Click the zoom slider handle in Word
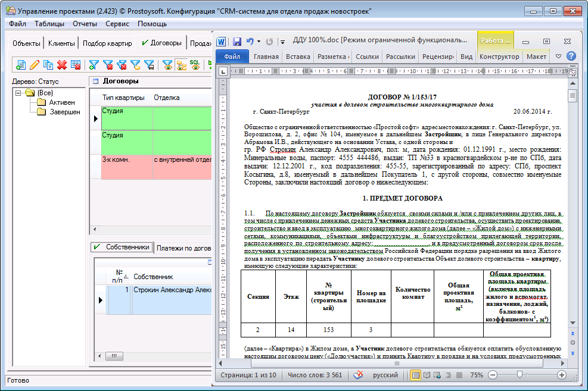Viewport: 588px width, 391px height. pyautogui.click(x=520, y=375)
